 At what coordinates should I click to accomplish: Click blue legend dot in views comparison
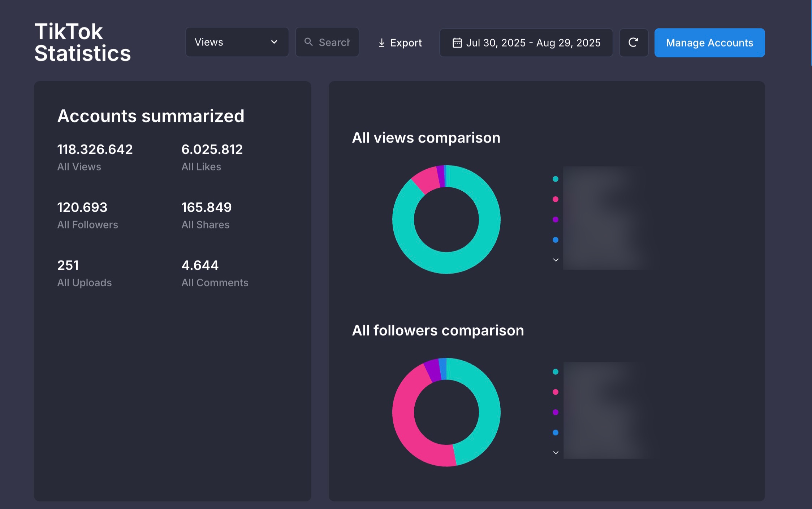point(556,240)
